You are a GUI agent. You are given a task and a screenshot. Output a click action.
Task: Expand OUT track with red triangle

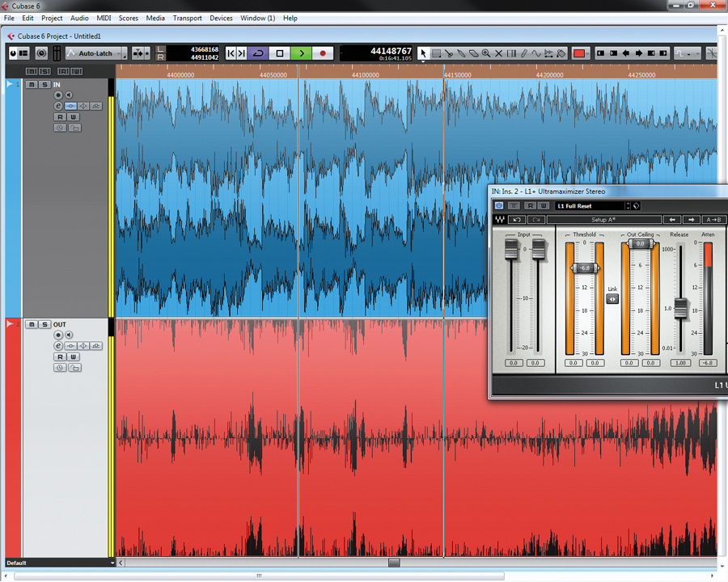(x=10, y=324)
